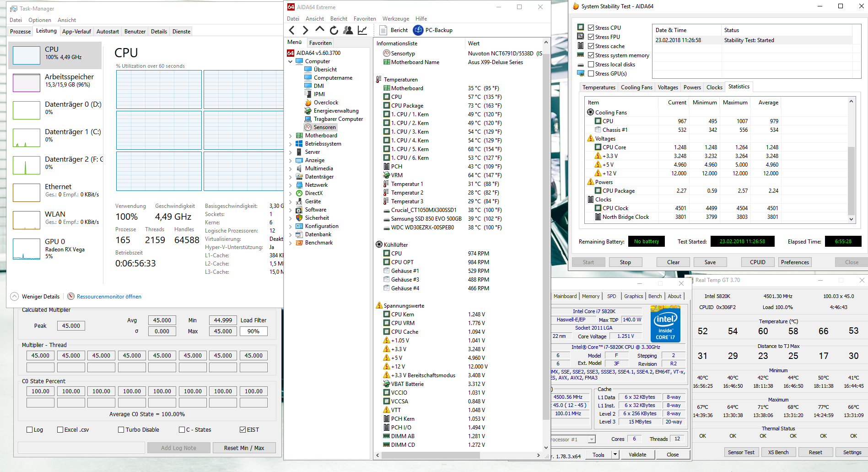
Task: Toggle the Stress FPU checkbox
Action: pyautogui.click(x=591, y=37)
